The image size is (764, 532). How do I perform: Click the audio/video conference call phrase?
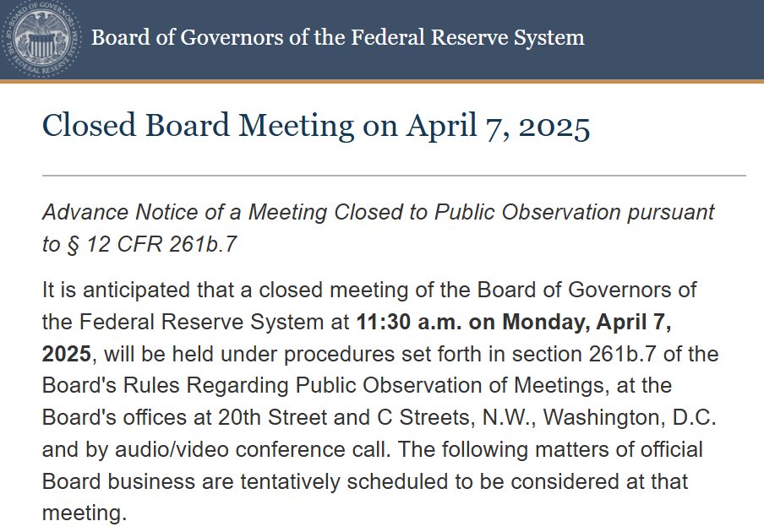(253, 450)
